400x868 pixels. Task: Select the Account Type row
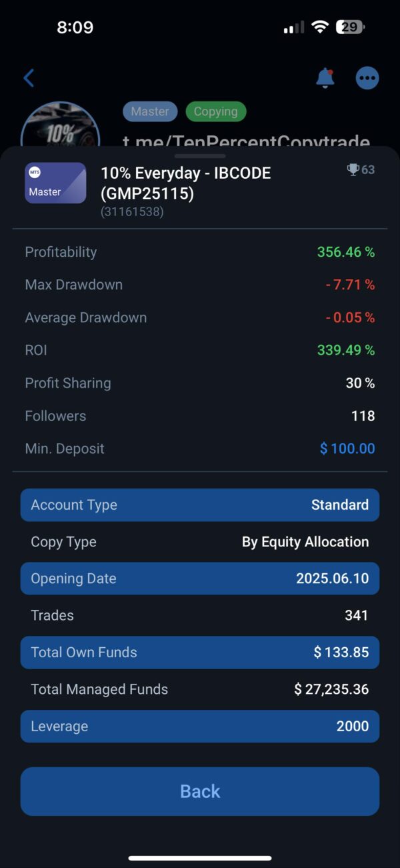tap(200, 505)
